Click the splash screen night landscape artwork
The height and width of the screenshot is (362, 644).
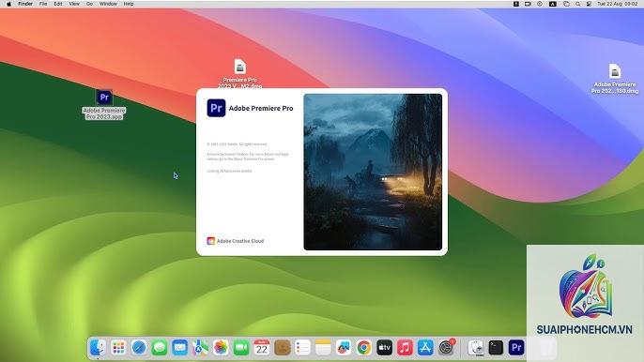pos(373,172)
